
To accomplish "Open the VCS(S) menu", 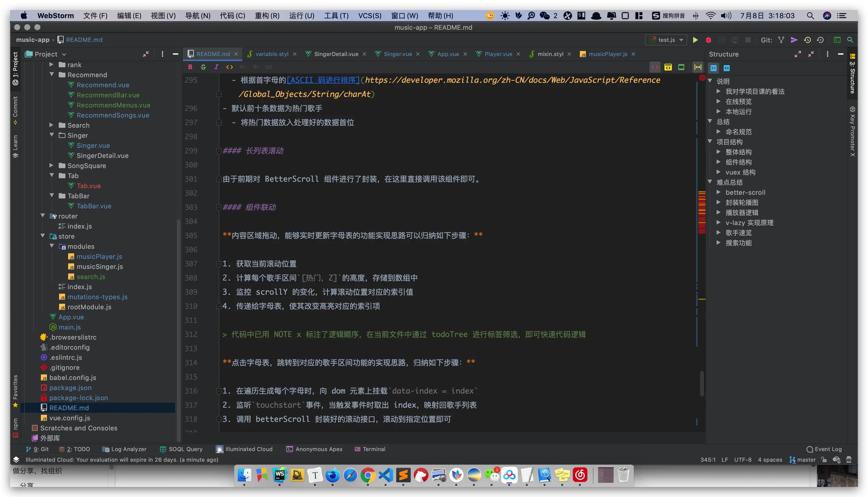I will click(369, 16).
